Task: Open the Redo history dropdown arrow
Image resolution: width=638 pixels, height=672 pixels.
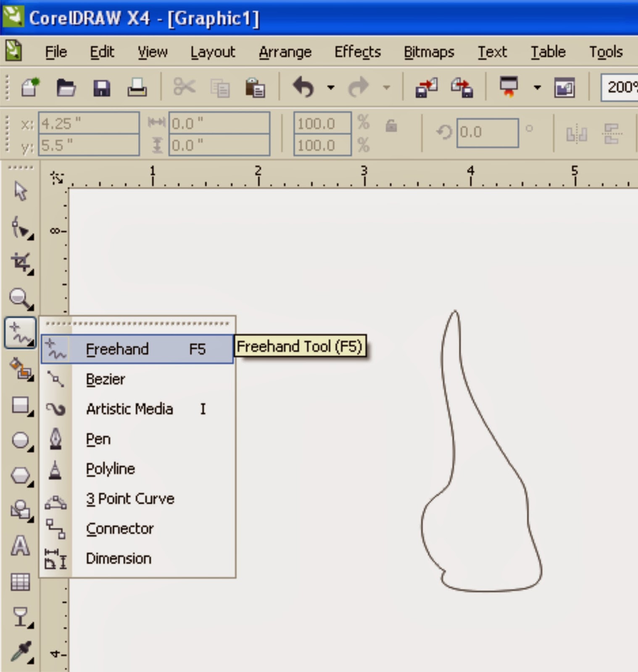Action: (x=386, y=87)
